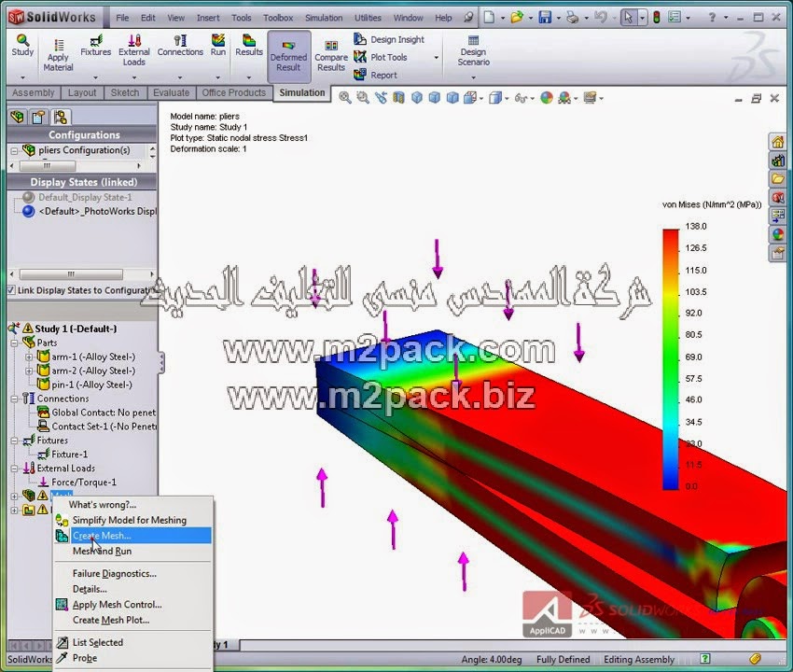Open the Simulation menu

324,18
